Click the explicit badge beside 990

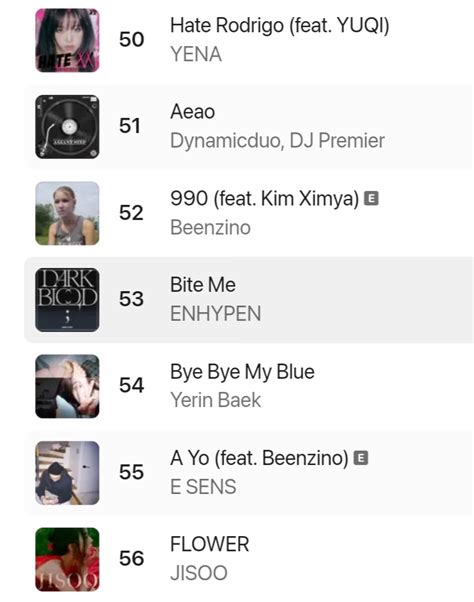(371, 198)
